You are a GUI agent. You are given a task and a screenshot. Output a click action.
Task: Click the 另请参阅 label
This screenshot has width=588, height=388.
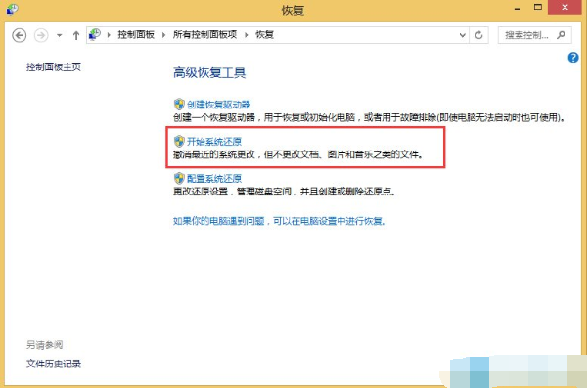click(x=45, y=345)
